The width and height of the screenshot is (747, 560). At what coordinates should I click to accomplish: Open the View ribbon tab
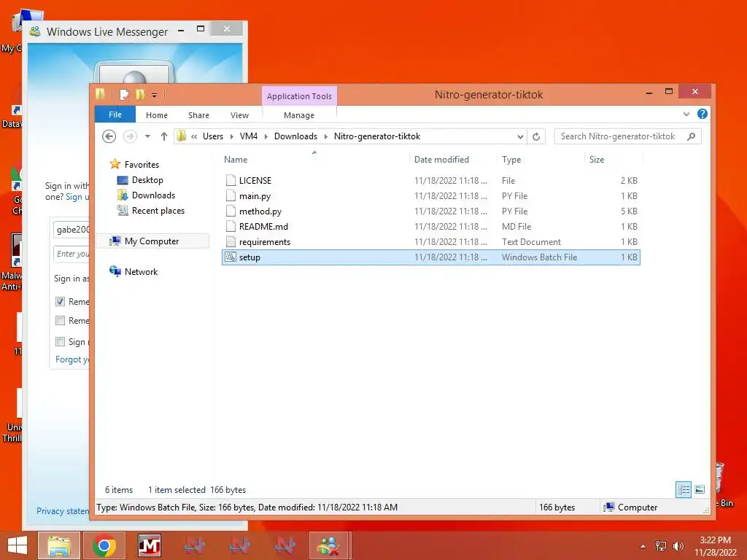tap(239, 115)
